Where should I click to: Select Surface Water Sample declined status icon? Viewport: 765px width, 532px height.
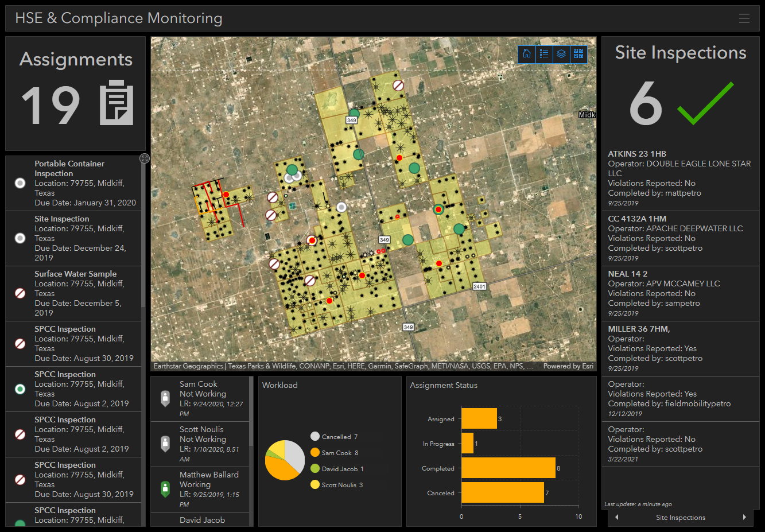click(x=20, y=293)
